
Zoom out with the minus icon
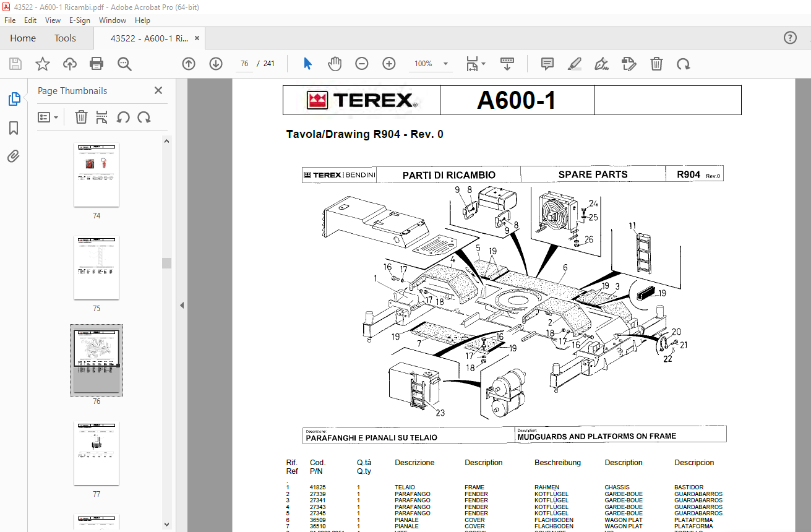tap(362, 64)
